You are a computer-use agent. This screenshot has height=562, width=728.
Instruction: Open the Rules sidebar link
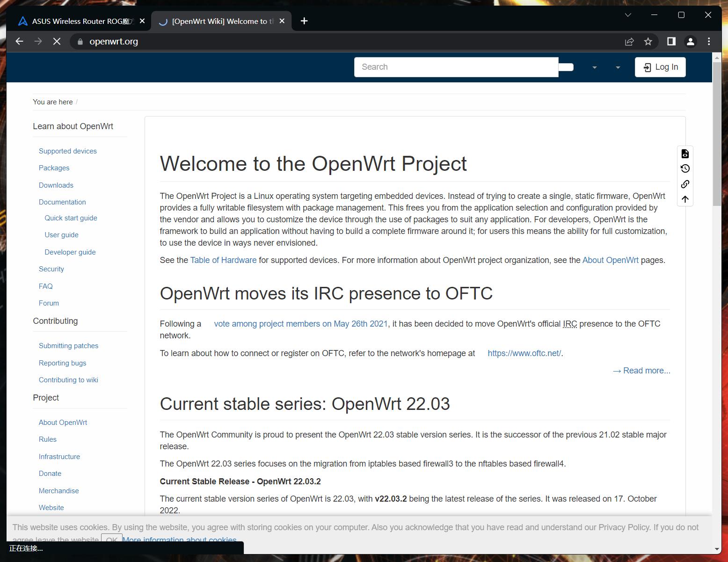point(48,439)
